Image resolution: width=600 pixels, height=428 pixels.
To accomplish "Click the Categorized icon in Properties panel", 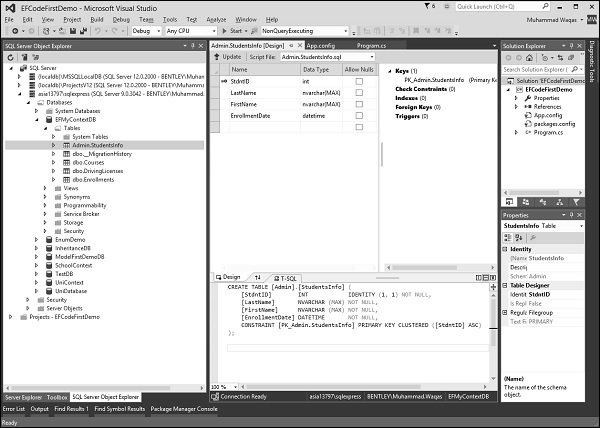I will pos(509,238).
